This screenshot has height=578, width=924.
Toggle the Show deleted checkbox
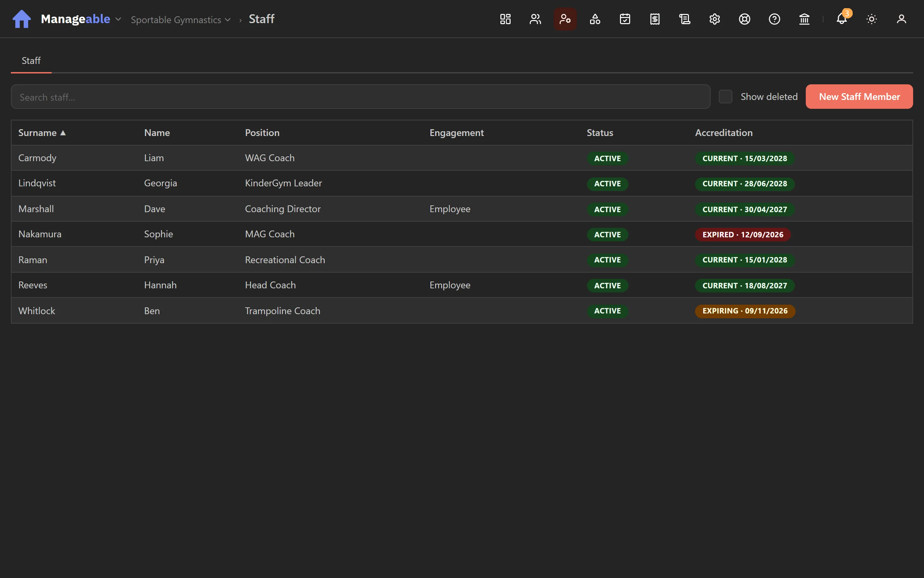pyautogui.click(x=726, y=97)
